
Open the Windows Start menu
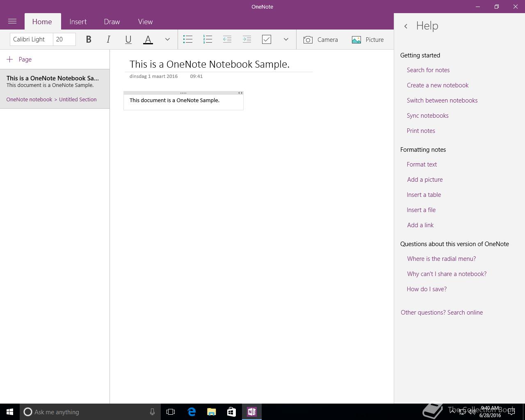click(10, 412)
